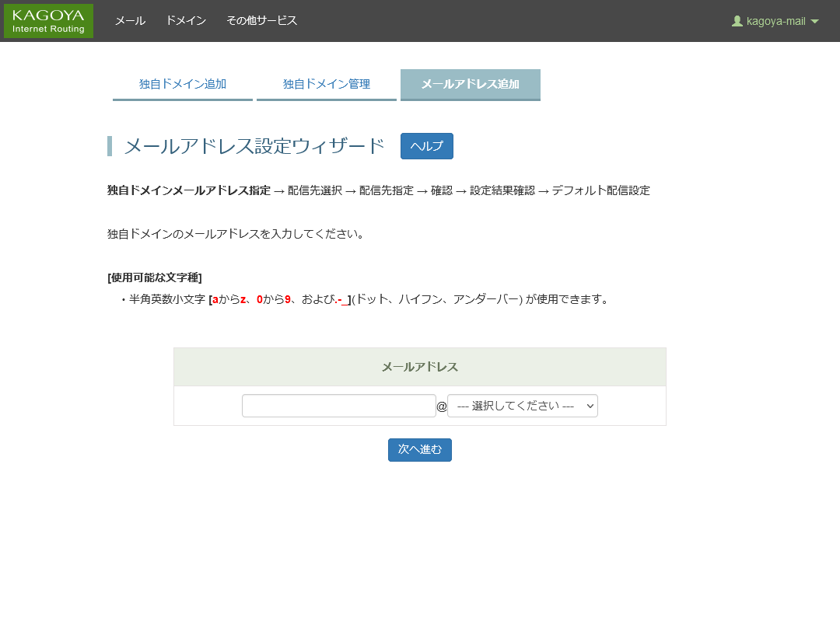
Task: Click the メールアドレス設定ウィザード heading
Action: click(x=254, y=146)
